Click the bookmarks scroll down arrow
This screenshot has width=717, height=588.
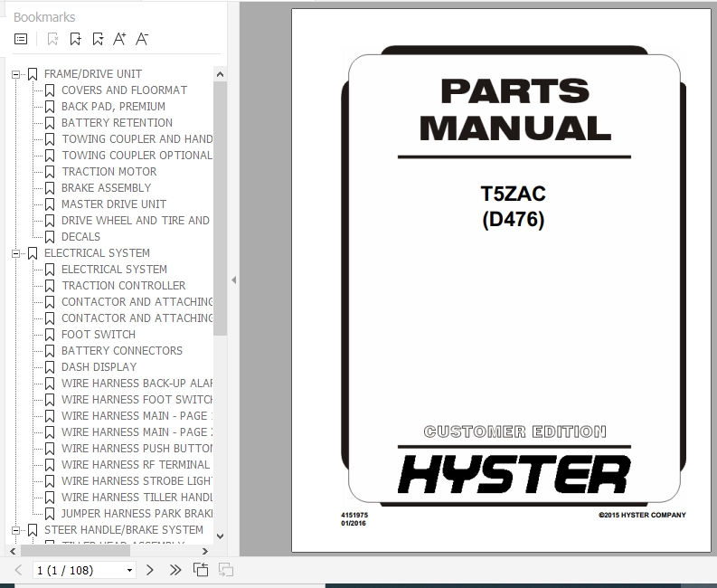point(220,536)
